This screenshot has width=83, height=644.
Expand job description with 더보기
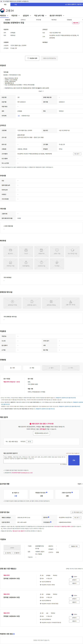coord(41,91)
